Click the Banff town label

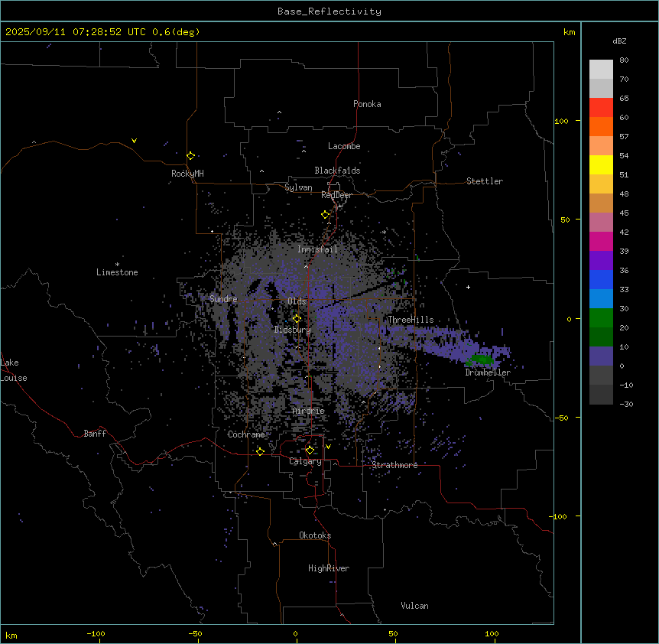95,434
